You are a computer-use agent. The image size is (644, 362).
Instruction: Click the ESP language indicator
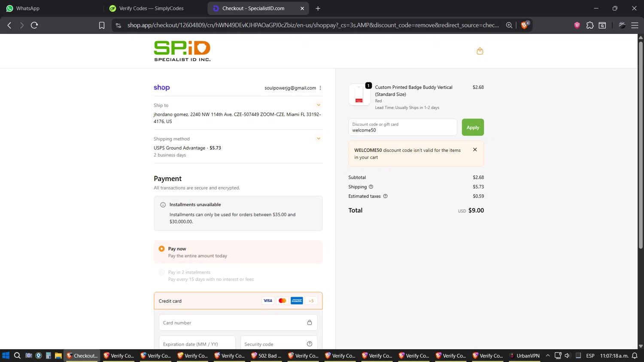point(590,356)
